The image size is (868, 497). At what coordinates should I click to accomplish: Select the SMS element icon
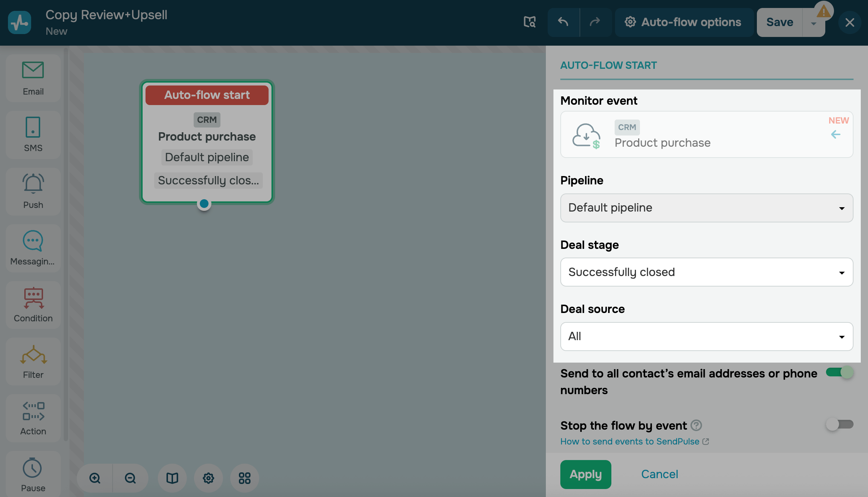pos(33,127)
